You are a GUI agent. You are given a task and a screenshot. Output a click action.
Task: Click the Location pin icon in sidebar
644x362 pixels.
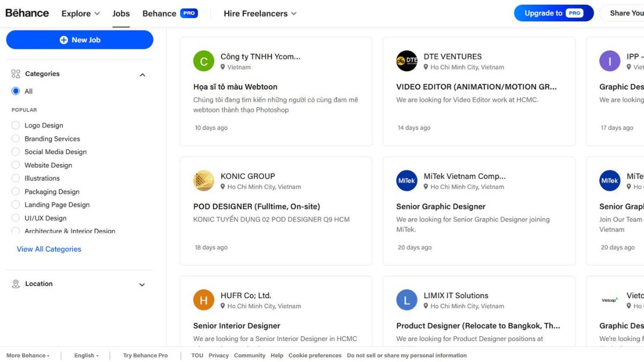16,284
